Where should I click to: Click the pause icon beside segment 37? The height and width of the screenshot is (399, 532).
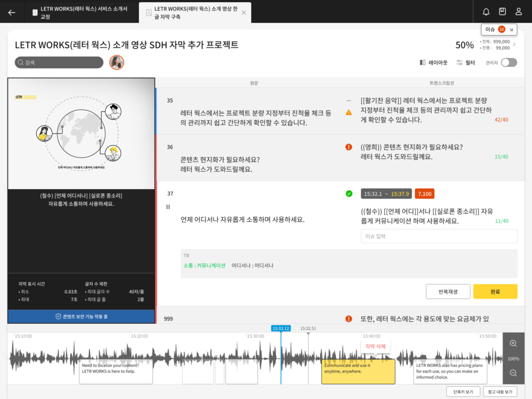(x=169, y=206)
